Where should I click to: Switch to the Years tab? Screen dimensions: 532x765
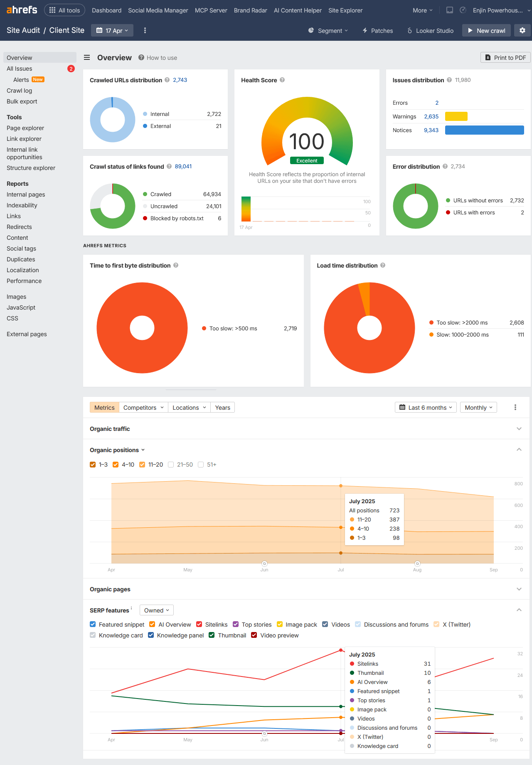[x=222, y=408]
